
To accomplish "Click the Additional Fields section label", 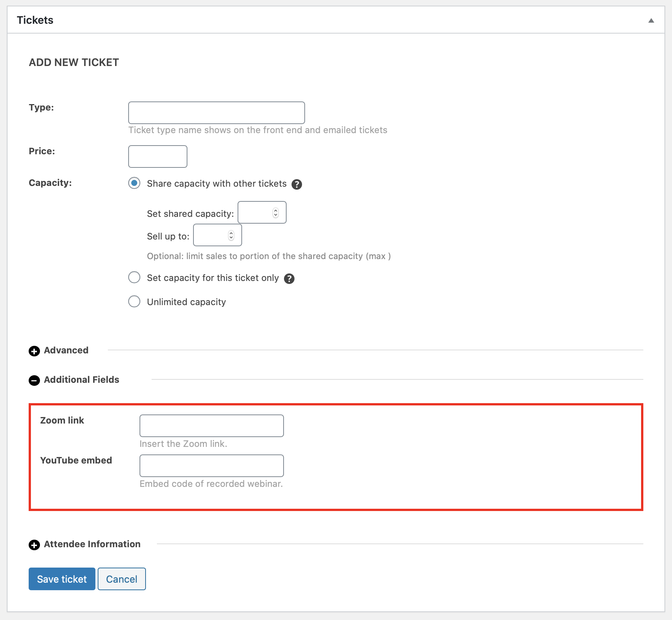I will click(x=81, y=380).
